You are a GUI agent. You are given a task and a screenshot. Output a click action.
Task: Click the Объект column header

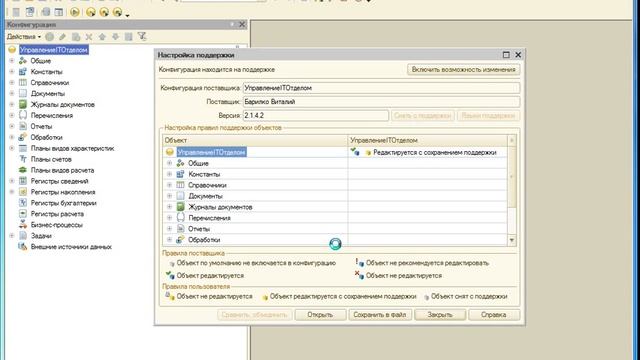(x=255, y=140)
